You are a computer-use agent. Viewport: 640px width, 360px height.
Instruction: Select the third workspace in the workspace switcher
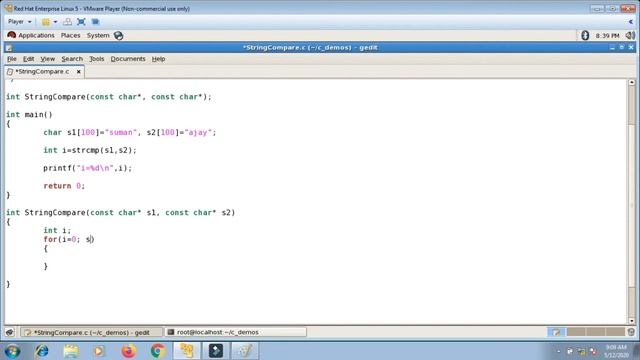click(596, 332)
